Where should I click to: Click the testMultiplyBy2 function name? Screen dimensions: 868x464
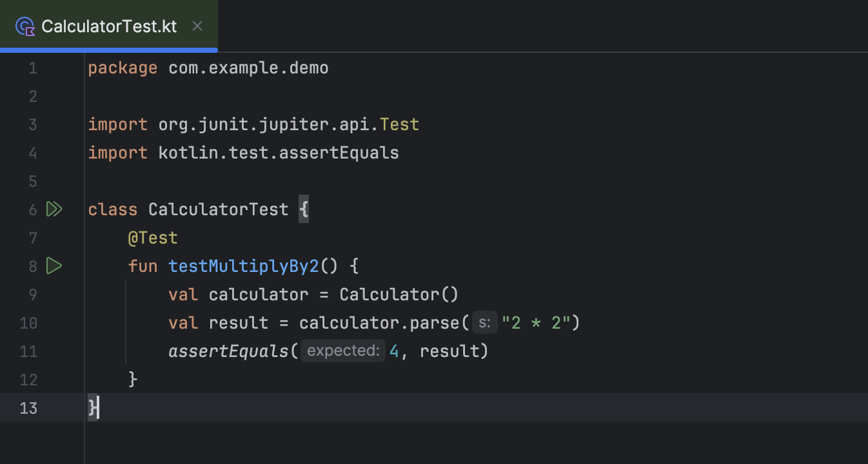(x=243, y=266)
